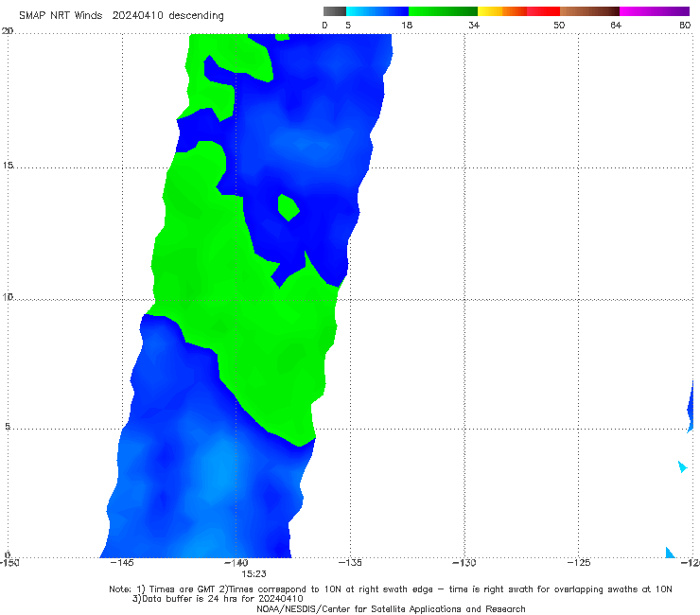Image resolution: width=700 pixels, height=615 pixels.
Task: Click the longitude label '-140'
Action: (x=236, y=563)
